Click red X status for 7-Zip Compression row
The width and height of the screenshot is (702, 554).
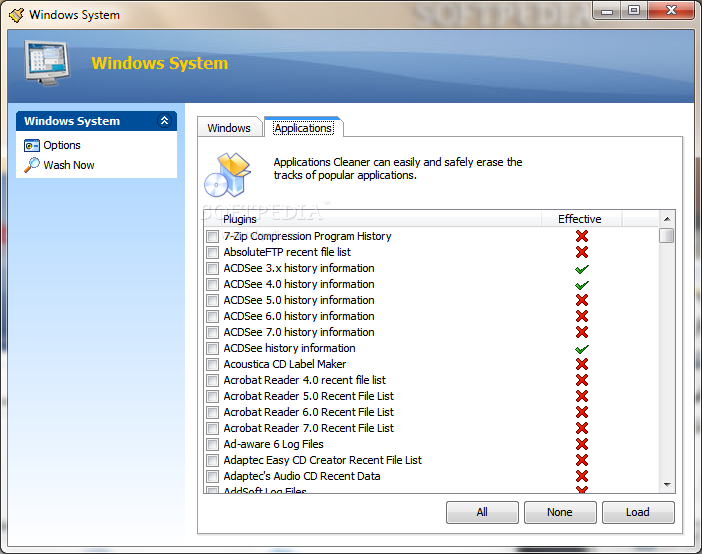(582, 236)
